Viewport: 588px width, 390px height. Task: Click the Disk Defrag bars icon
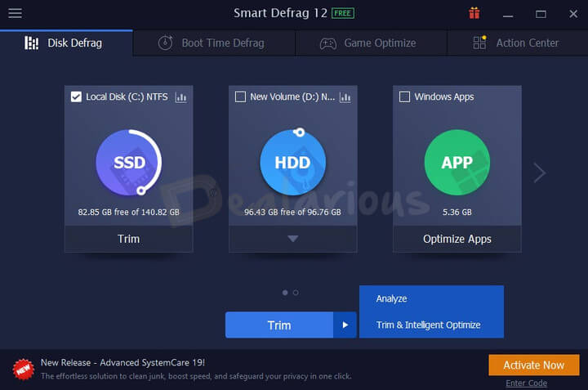[32, 43]
